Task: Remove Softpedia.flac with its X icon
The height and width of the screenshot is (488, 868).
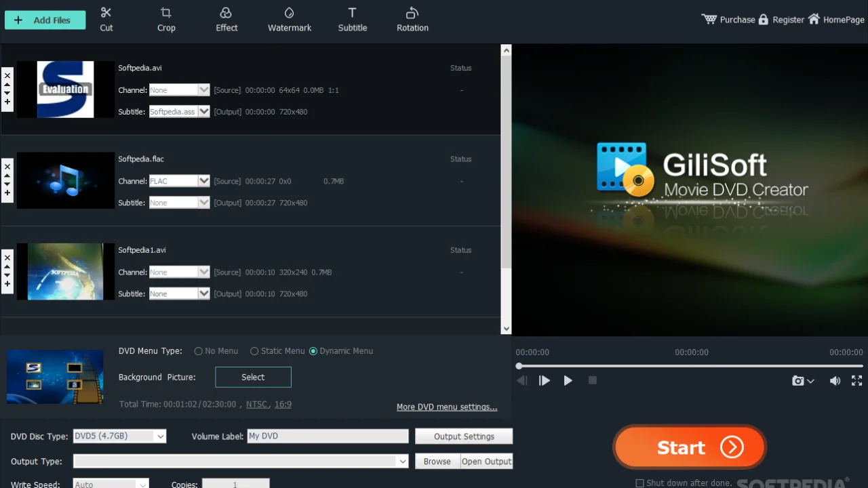Action: (x=7, y=167)
